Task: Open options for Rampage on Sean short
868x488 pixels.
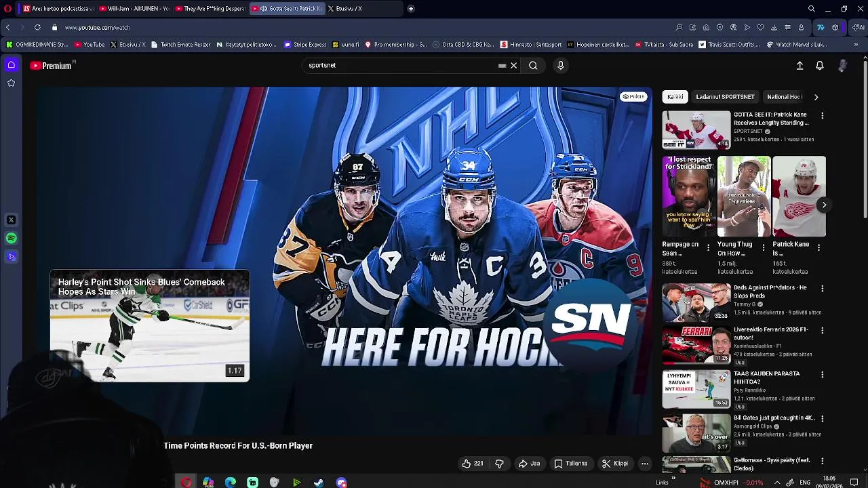Action: click(x=709, y=248)
